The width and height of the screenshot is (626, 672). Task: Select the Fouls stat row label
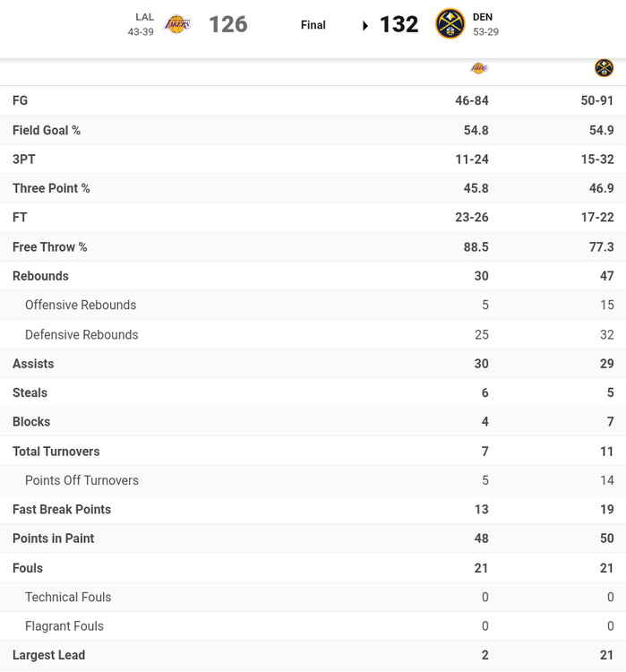point(28,568)
